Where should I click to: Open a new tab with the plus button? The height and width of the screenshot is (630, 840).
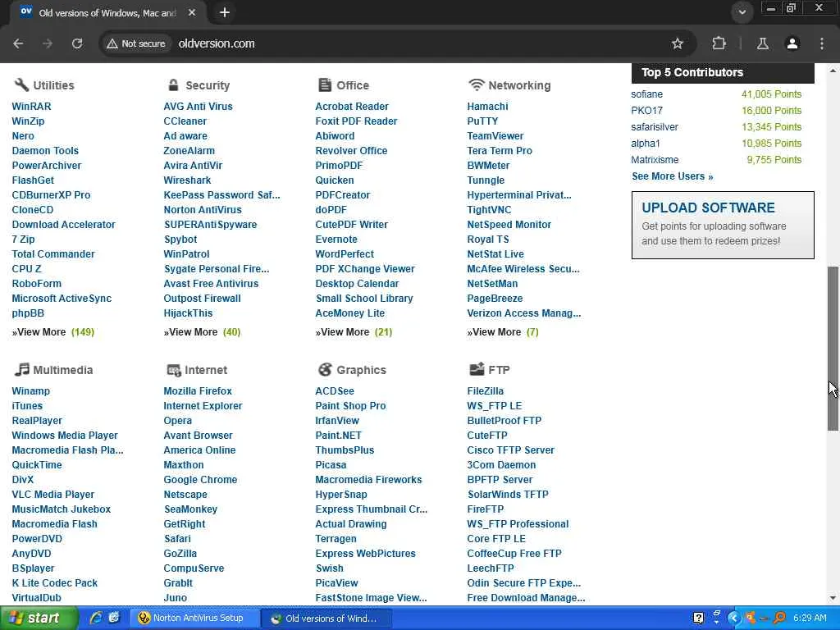225,12
